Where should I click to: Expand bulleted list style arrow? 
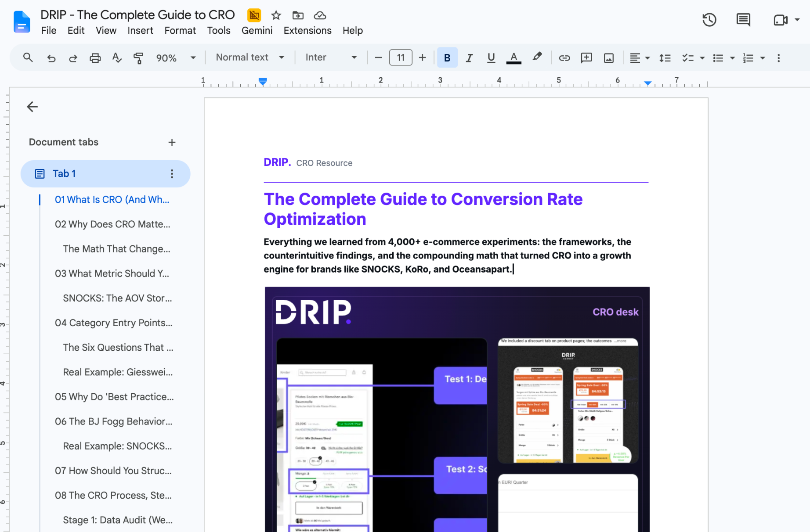pos(732,58)
